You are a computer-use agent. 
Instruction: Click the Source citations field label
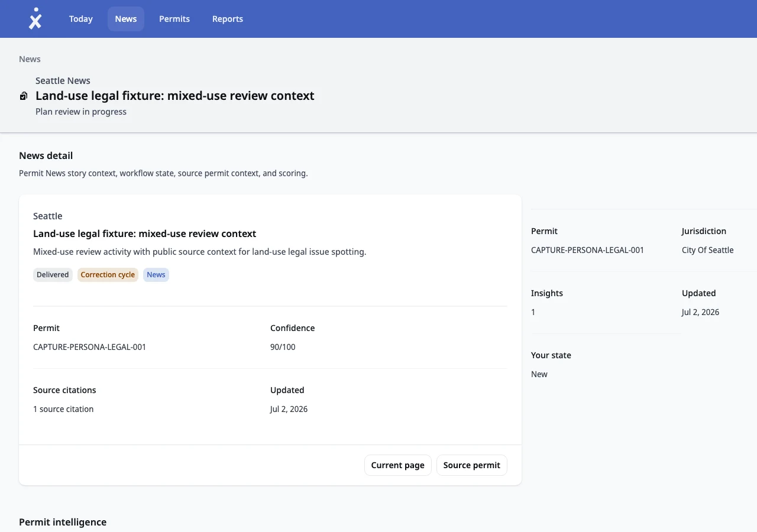(x=64, y=390)
